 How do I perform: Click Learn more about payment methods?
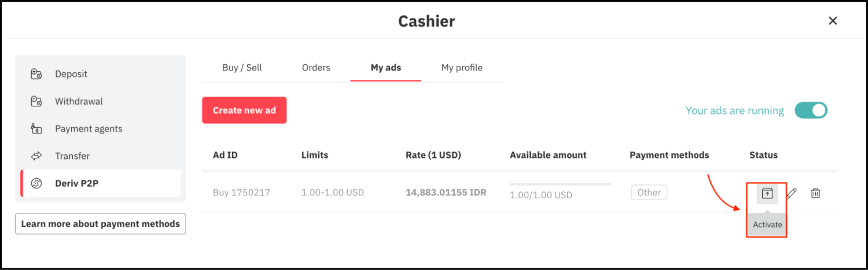pos(100,224)
